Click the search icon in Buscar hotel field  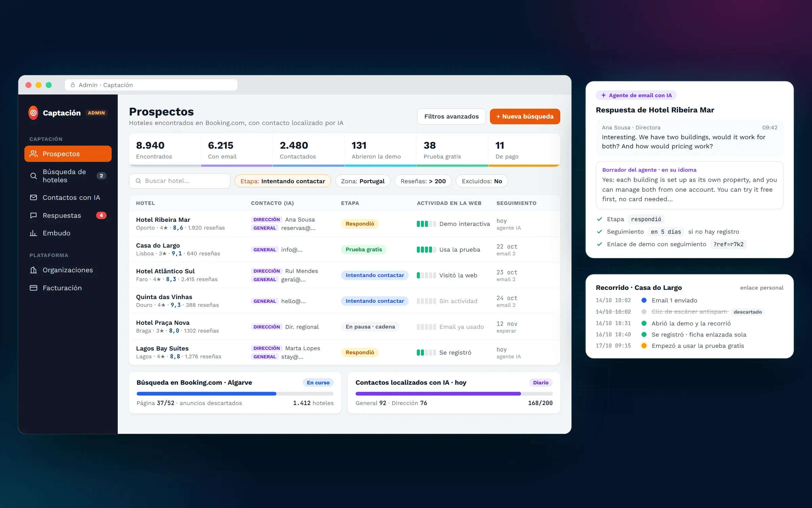(138, 181)
